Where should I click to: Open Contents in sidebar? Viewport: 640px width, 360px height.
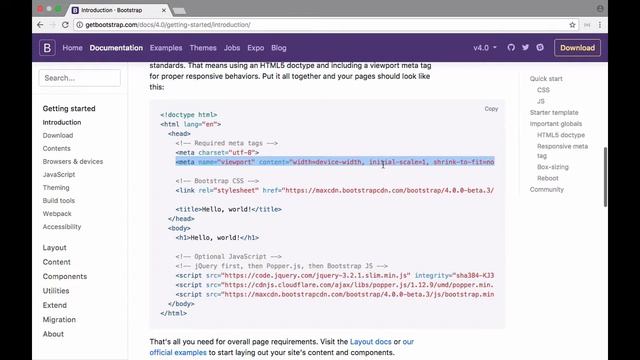pos(56,149)
